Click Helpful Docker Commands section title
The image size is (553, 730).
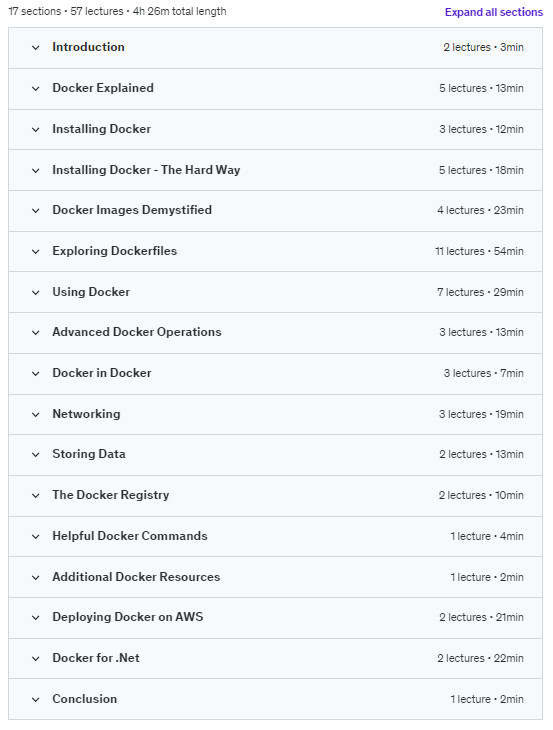coord(129,536)
